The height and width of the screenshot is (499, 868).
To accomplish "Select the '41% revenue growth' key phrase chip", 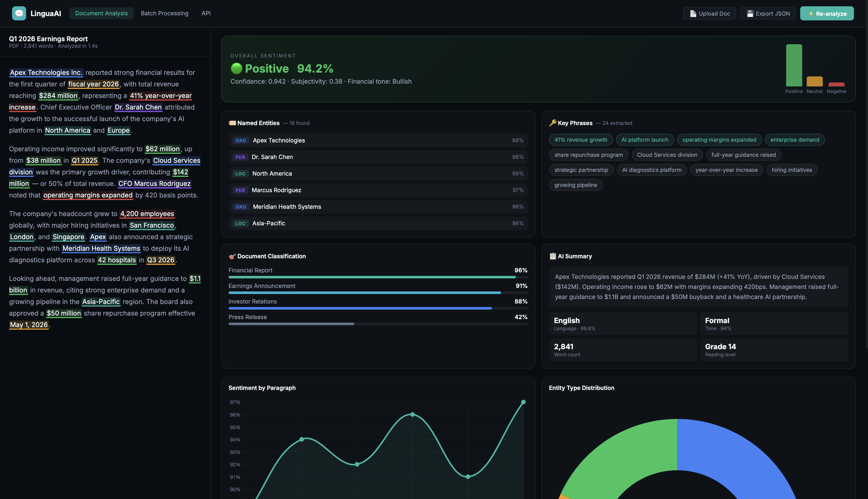I will (581, 140).
